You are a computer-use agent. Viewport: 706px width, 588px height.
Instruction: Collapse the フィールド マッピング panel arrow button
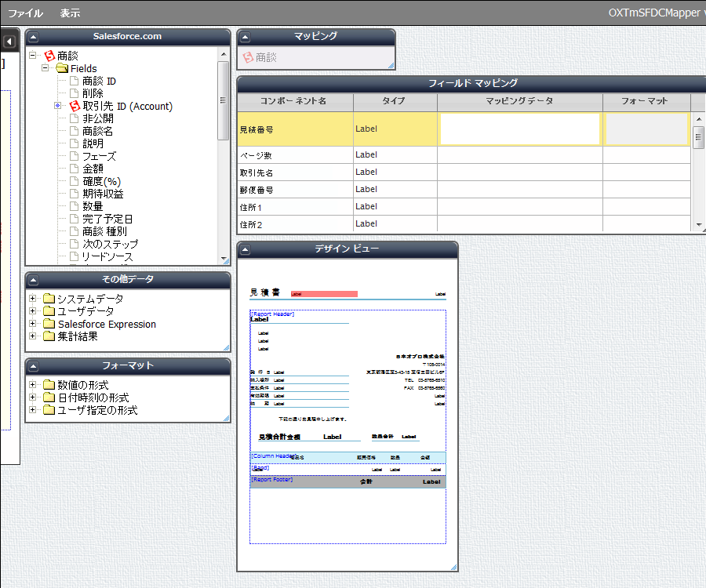(x=245, y=84)
